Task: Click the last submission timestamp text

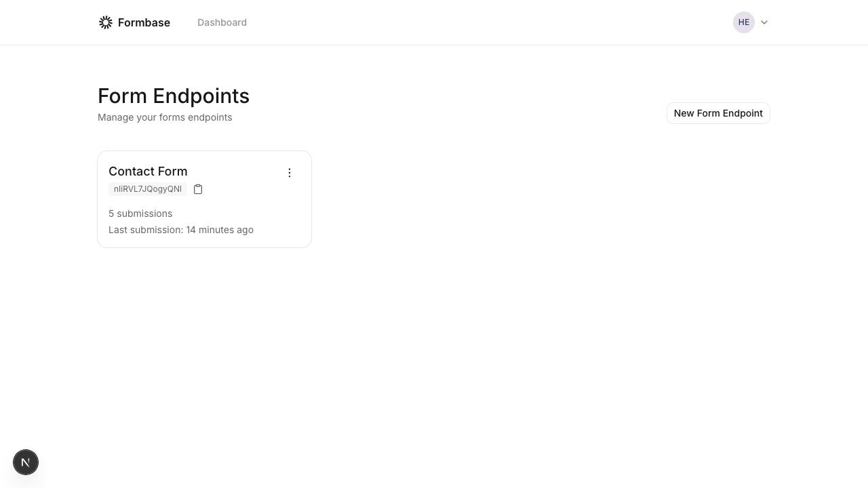Action: (181, 230)
